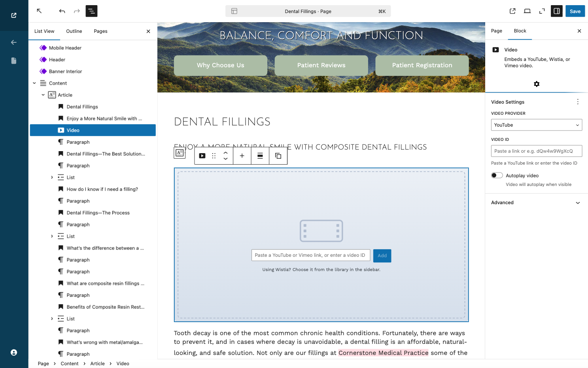Screen dimensions: 588x368
Task: Click the Page breadcrumb at bottom
Action: pos(43,364)
